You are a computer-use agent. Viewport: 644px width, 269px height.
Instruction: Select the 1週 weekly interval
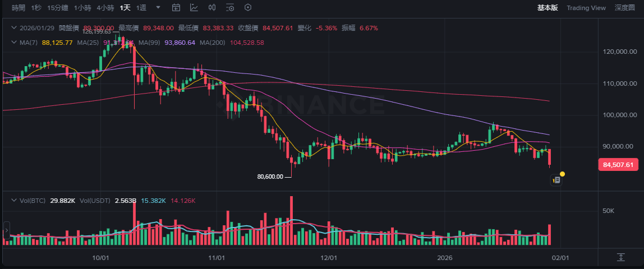point(141,8)
